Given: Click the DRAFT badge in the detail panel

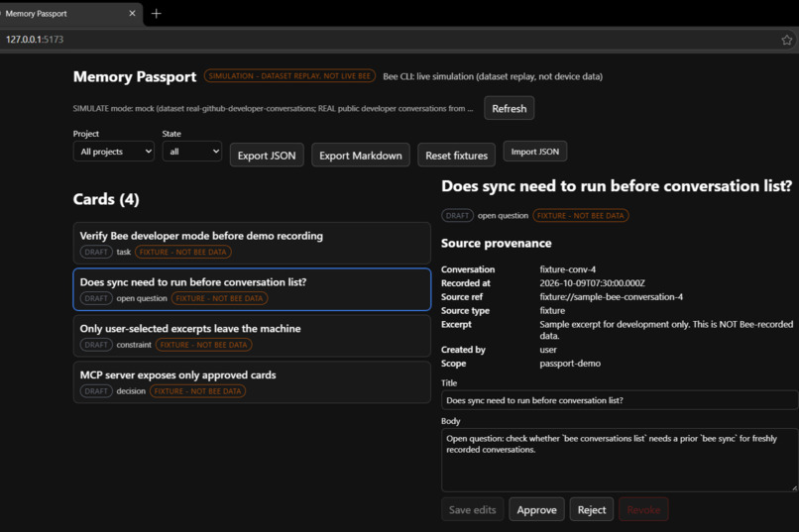Looking at the screenshot, I should coord(457,215).
